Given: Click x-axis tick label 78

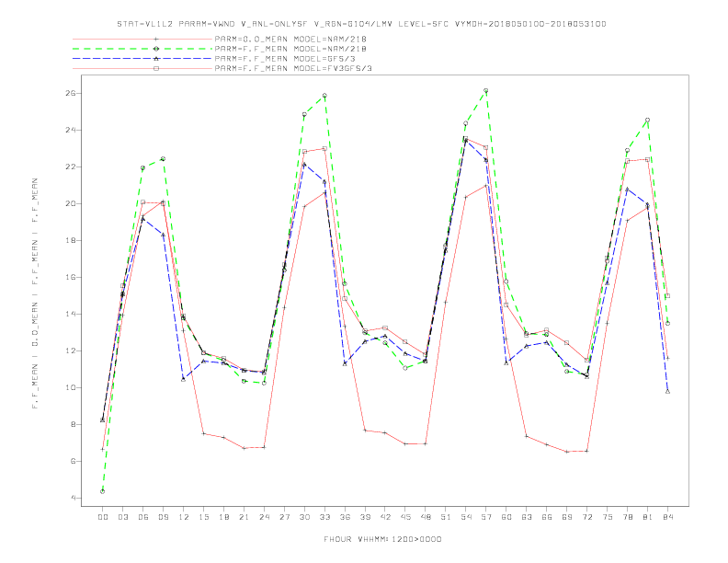Looking at the screenshot, I should click(x=627, y=517).
